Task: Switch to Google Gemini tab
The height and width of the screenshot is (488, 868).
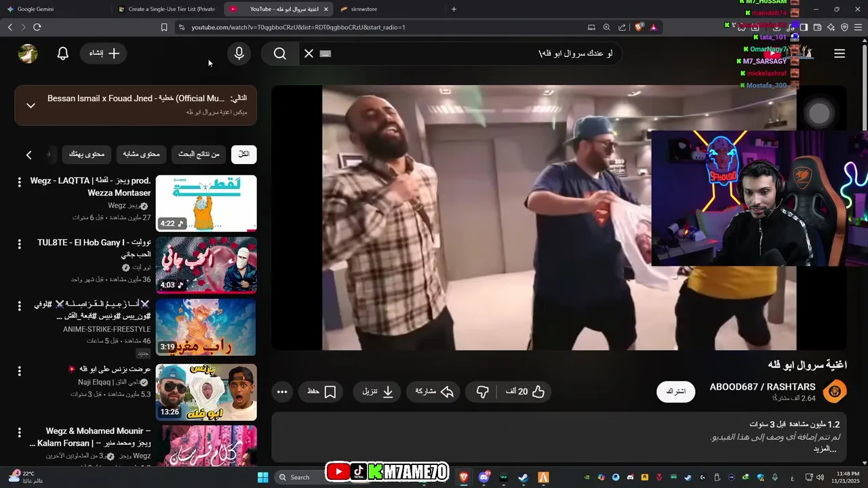Action: tap(54, 9)
